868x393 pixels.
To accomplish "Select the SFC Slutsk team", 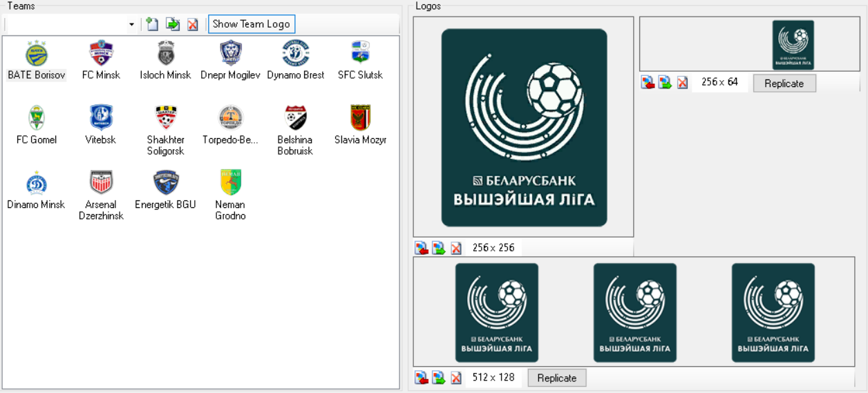I will [x=360, y=61].
